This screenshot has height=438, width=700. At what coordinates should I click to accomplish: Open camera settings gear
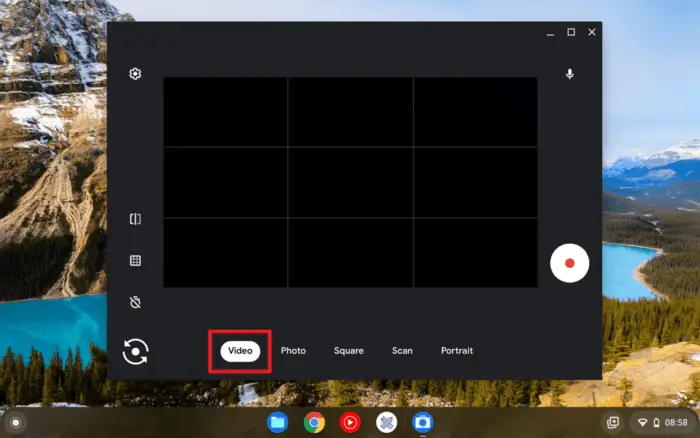pyautogui.click(x=135, y=74)
